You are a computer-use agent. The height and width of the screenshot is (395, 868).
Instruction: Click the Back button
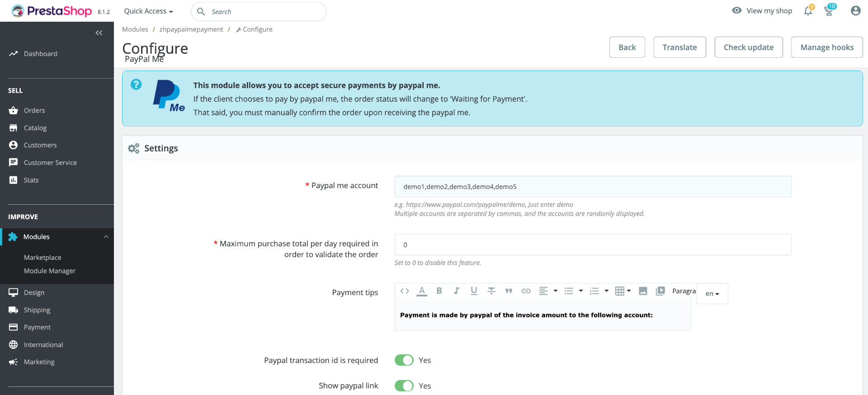(x=627, y=47)
